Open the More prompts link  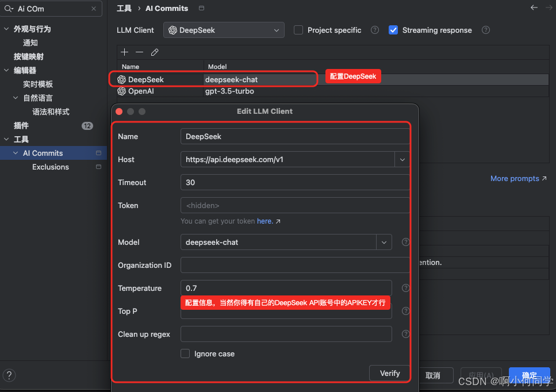[x=518, y=179]
